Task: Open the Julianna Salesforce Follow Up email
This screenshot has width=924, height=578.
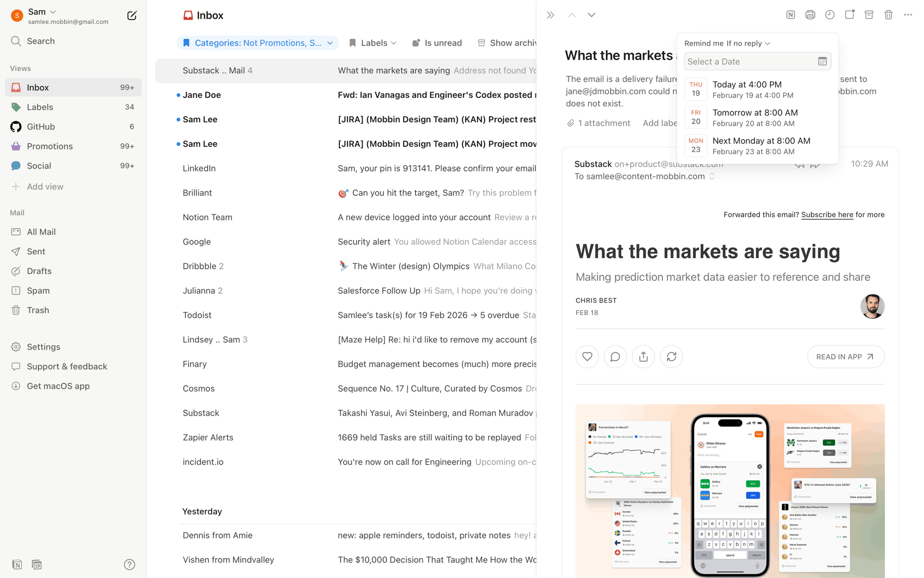Action: pos(346,291)
